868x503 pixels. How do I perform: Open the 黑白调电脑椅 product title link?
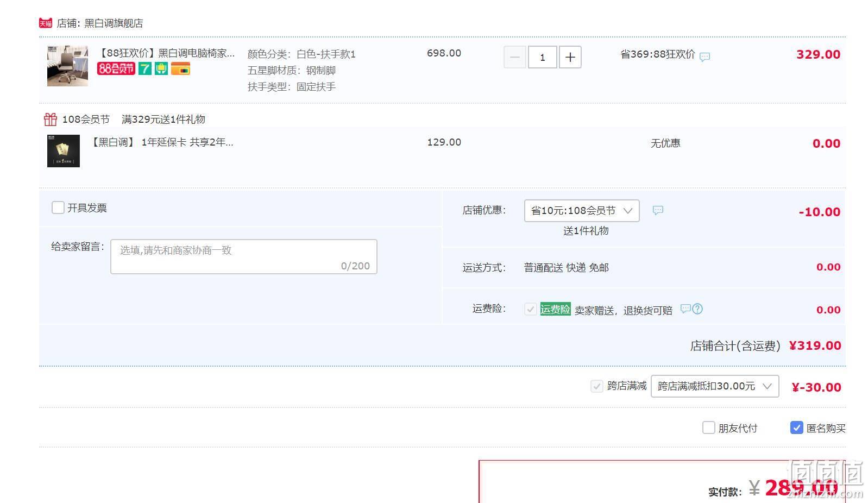click(x=166, y=53)
